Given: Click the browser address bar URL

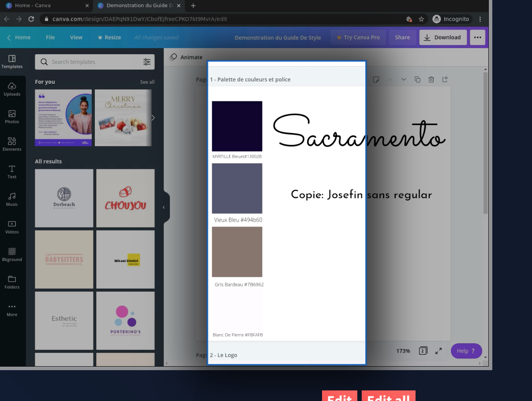Looking at the screenshot, I should click(x=140, y=19).
